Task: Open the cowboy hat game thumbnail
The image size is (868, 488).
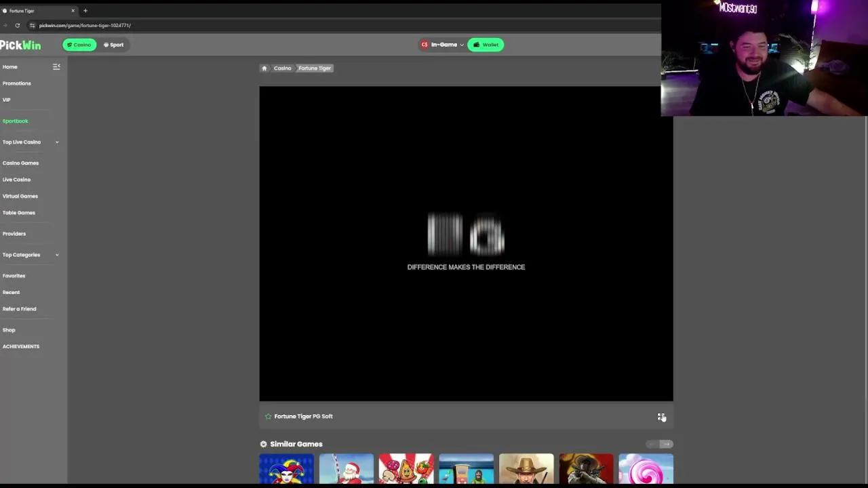Action: click(x=526, y=469)
